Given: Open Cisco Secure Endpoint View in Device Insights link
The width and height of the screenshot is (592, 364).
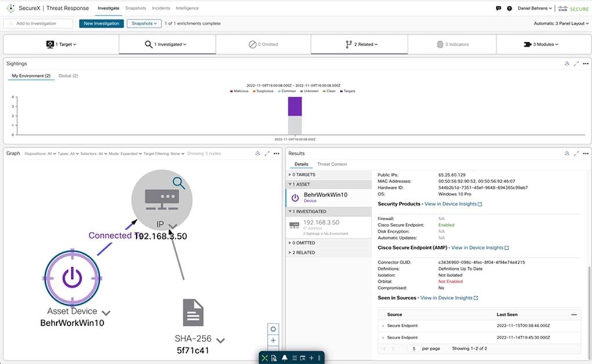Looking at the screenshot, I should coord(480,247).
